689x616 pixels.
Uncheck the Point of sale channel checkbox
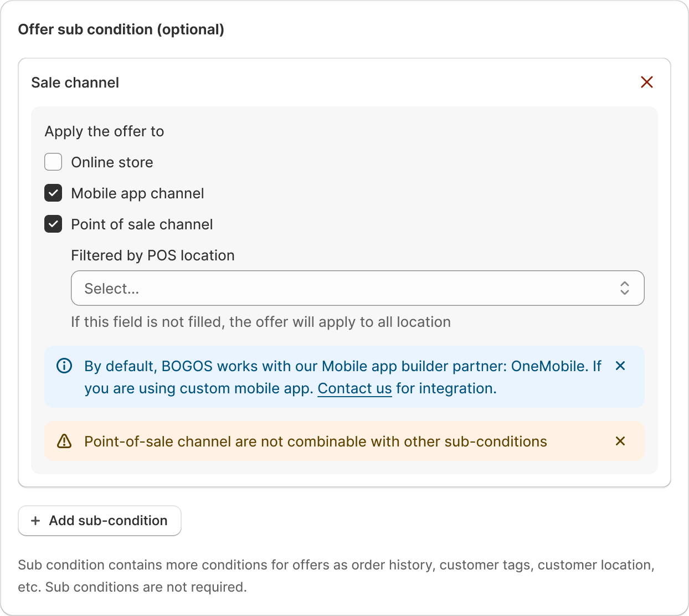pos(53,224)
